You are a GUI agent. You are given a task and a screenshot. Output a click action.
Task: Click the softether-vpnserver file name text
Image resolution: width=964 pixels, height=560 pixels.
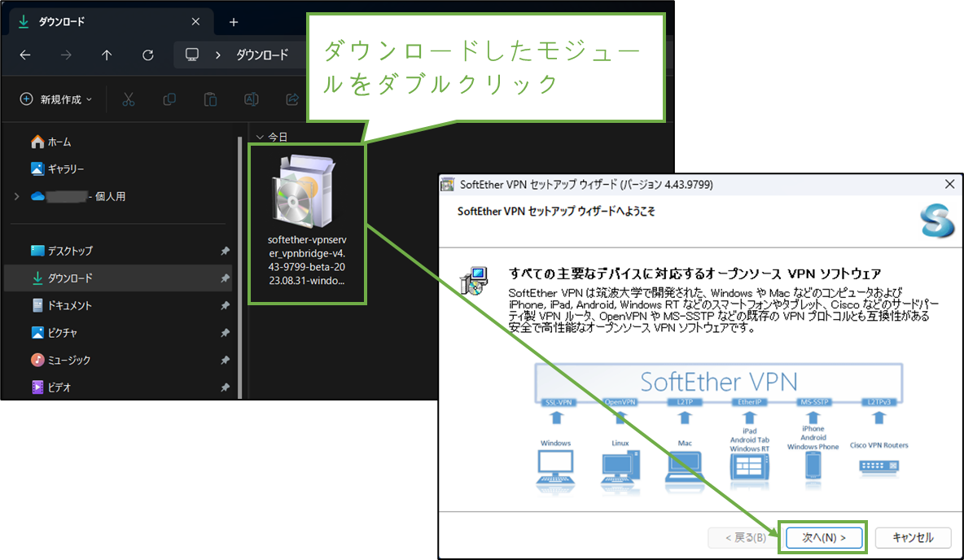[307, 260]
